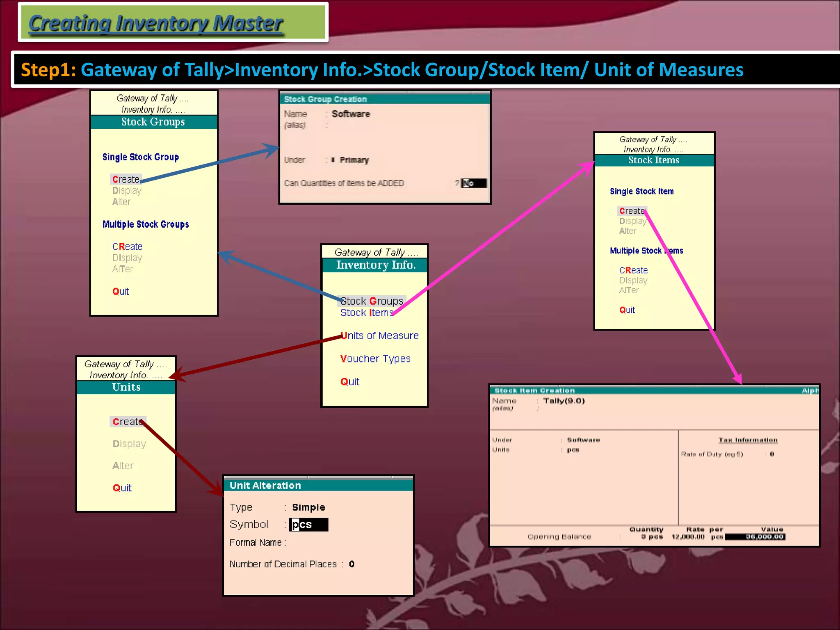Quit the Stock Items menu
The image size is (840, 630).
627,310
